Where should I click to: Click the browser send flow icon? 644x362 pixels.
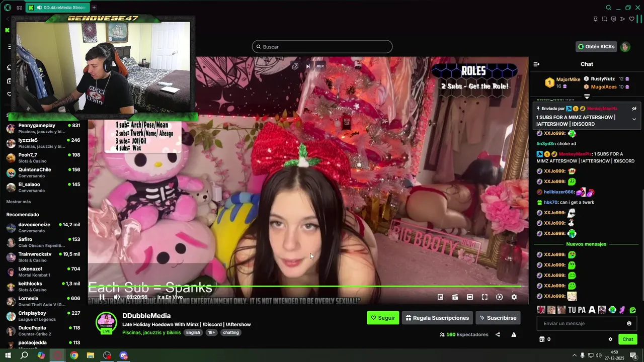point(622,19)
